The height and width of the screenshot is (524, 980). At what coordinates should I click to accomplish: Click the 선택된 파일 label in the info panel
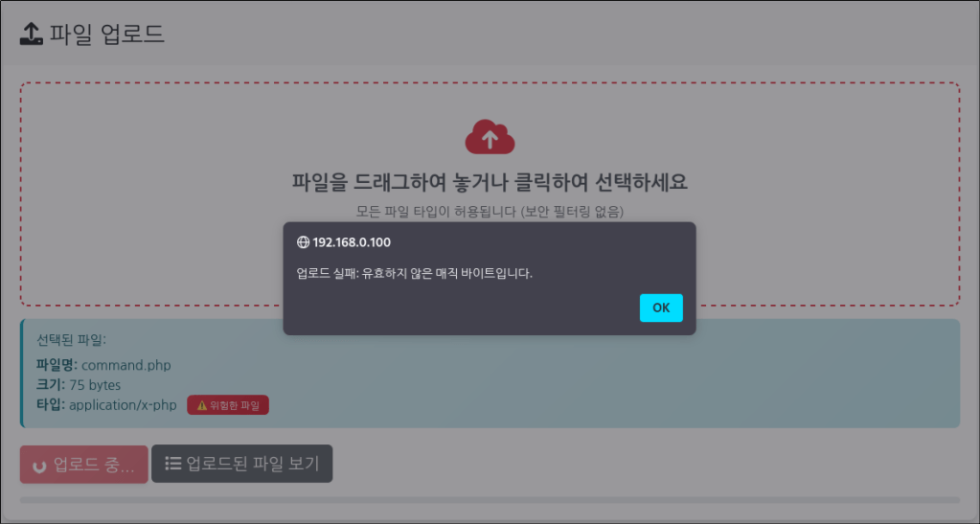pos(72,340)
